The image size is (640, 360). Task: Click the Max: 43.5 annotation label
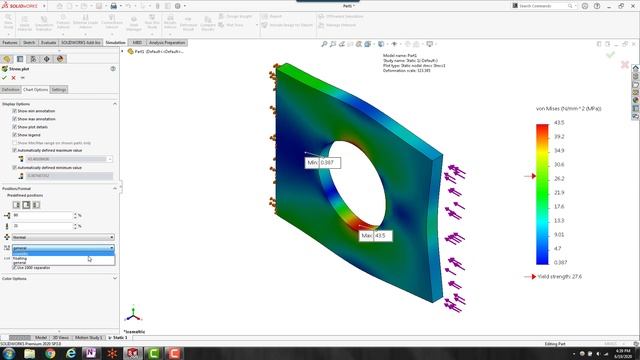tap(376, 236)
